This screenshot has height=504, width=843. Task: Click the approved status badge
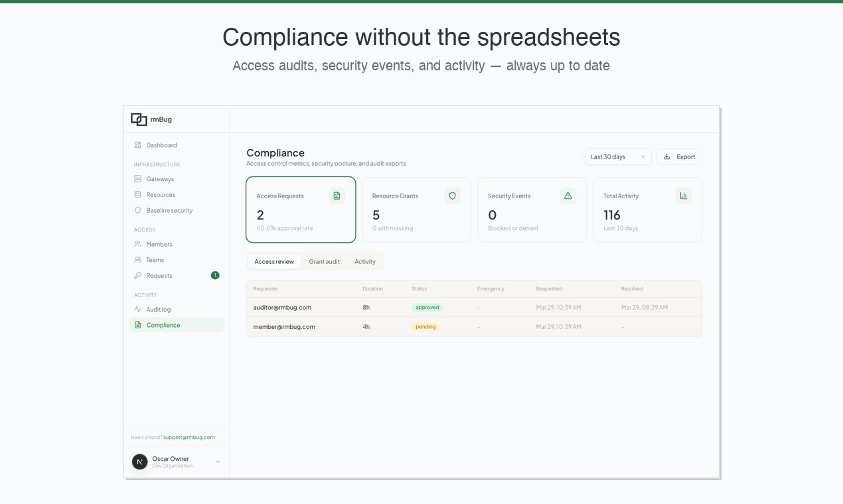(x=427, y=308)
